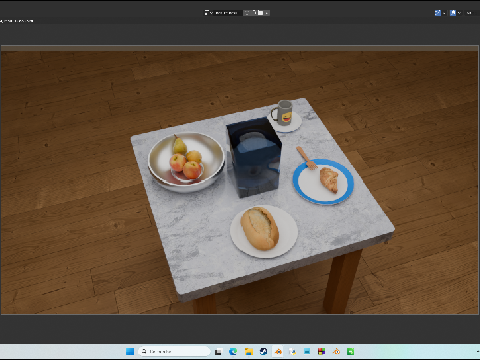
Task: Open Steam from the taskbar
Action: pos(263,351)
